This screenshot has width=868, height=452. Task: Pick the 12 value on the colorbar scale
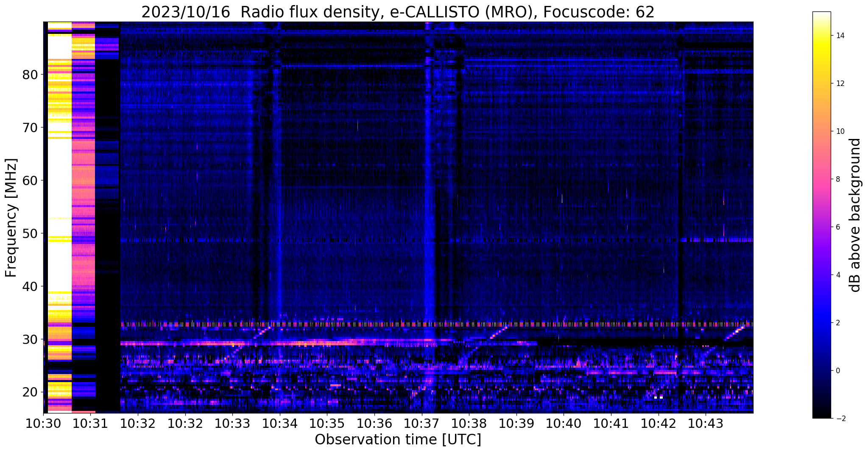coord(840,83)
